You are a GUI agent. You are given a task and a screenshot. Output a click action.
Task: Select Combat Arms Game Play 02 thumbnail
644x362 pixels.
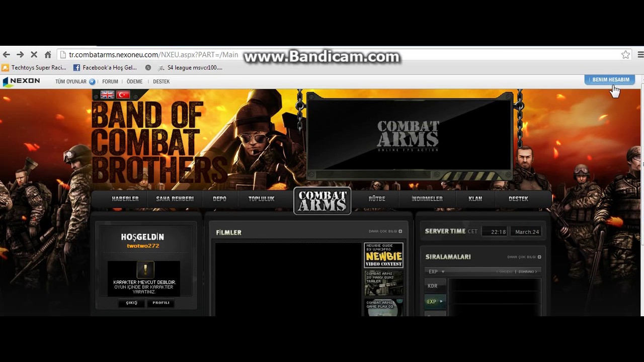point(383,308)
